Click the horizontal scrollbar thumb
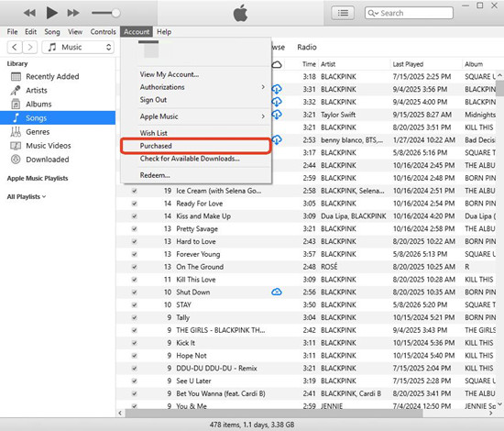 click(x=274, y=414)
